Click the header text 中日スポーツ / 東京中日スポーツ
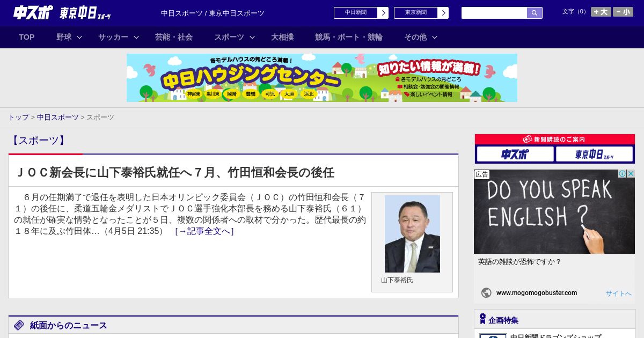 click(213, 13)
